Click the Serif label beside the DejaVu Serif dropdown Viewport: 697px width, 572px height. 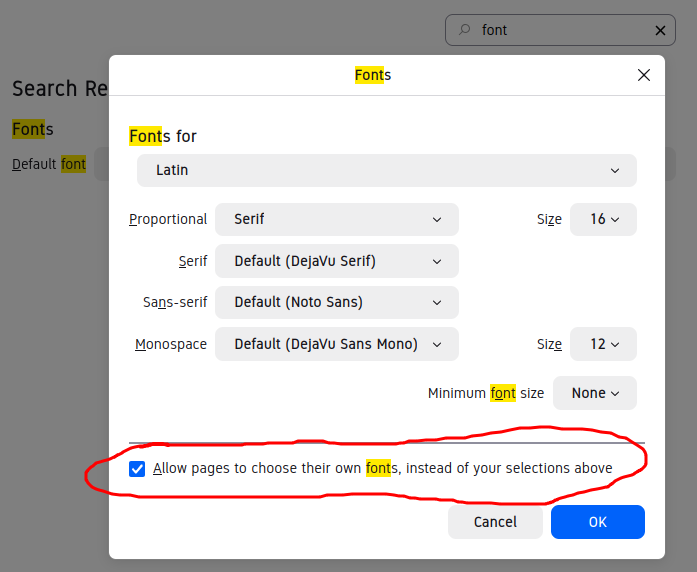click(x=193, y=261)
